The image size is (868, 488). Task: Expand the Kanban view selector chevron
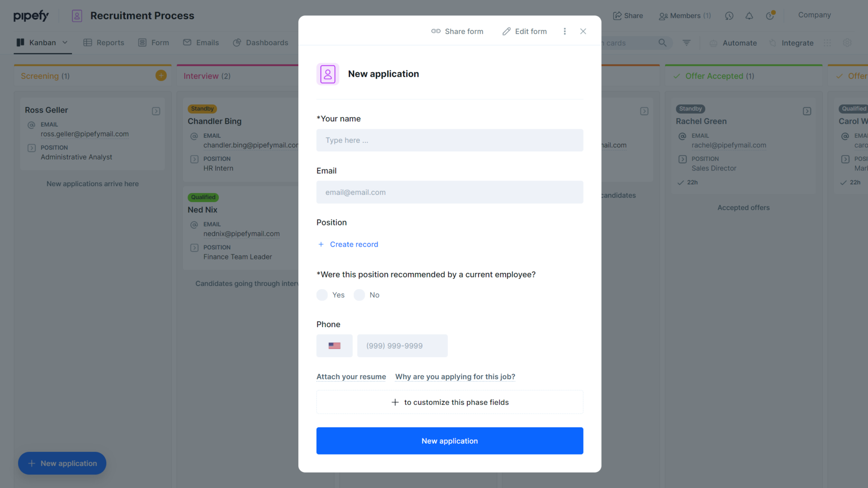[65, 42]
